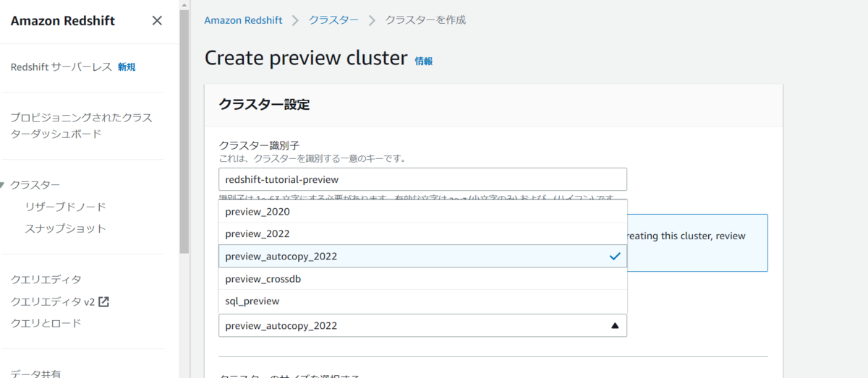Viewport: 868px width, 378px height.
Task: Choose preview_2020 from the dropdown list
Action: [422, 212]
